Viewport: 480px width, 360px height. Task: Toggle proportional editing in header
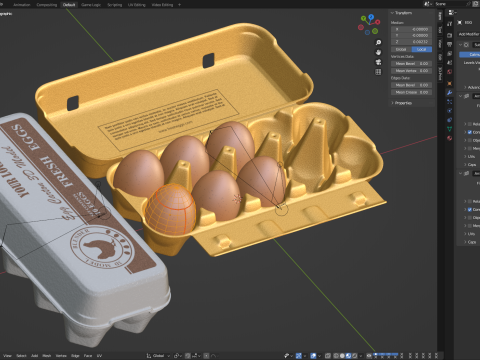[206, 356]
